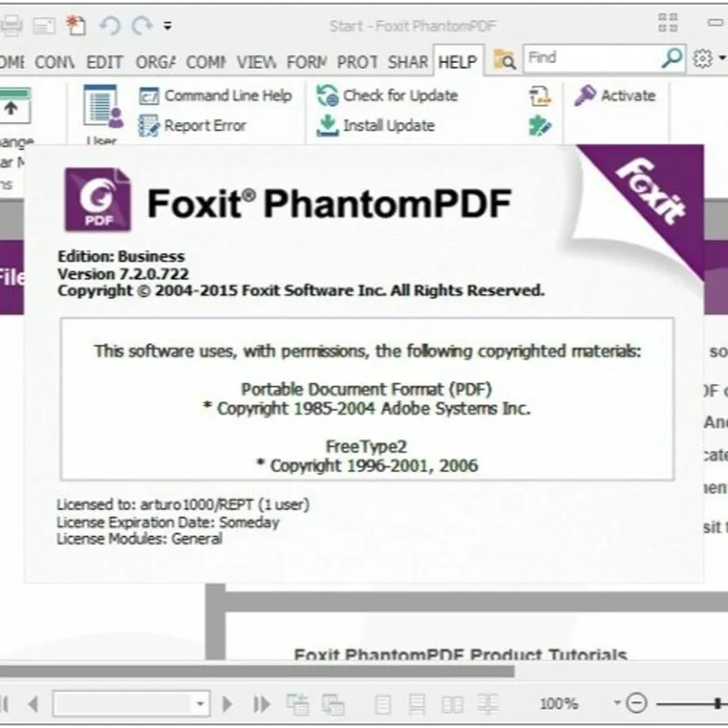
Task: Click the new document star icon
Action: (76, 25)
